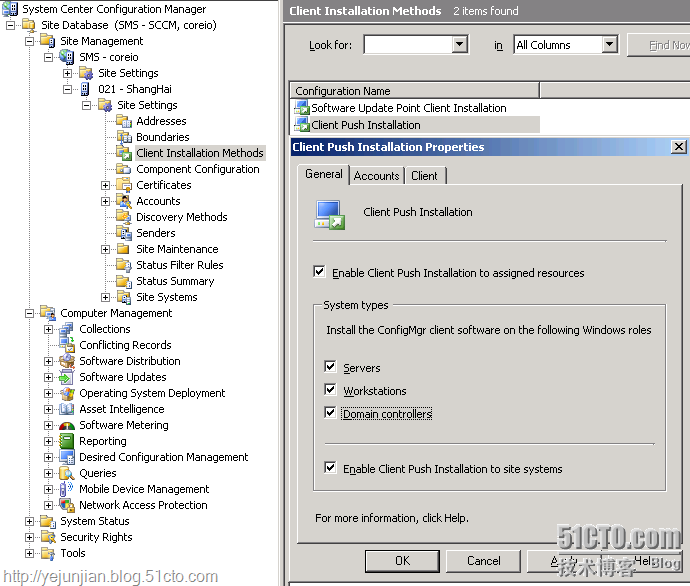Open the Look for dropdown
The image size is (690, 586).
point(459,44)
